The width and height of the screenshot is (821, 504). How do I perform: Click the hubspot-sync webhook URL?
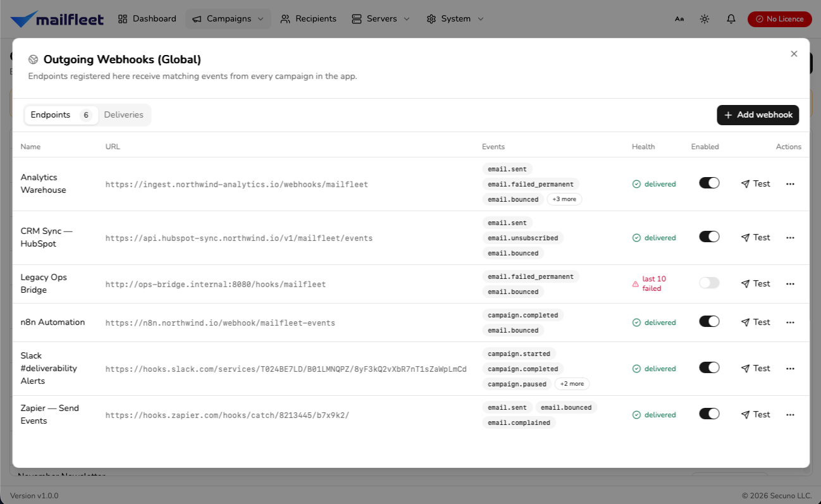[x=239, y=238]
